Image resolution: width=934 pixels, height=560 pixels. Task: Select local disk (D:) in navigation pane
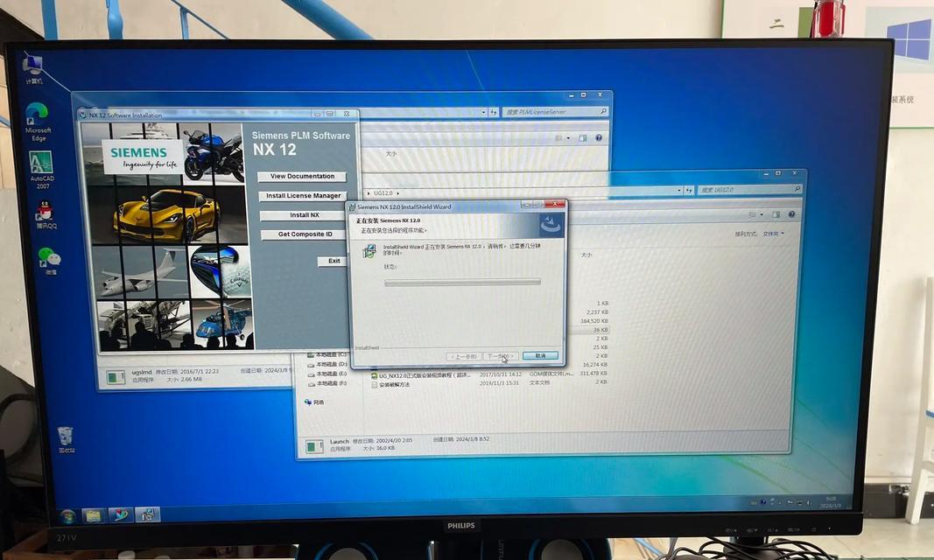pyautogui.click(x=327, y=364)
